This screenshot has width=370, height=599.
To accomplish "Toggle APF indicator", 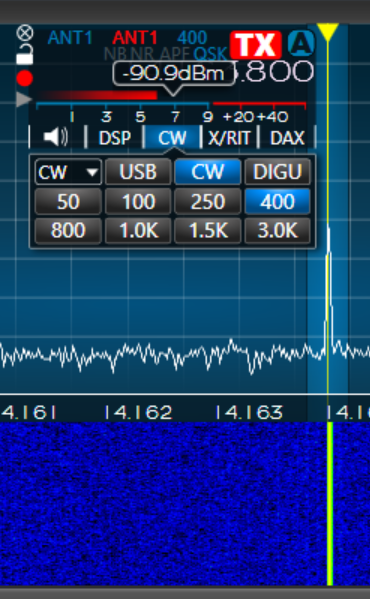I will point(174,54).
